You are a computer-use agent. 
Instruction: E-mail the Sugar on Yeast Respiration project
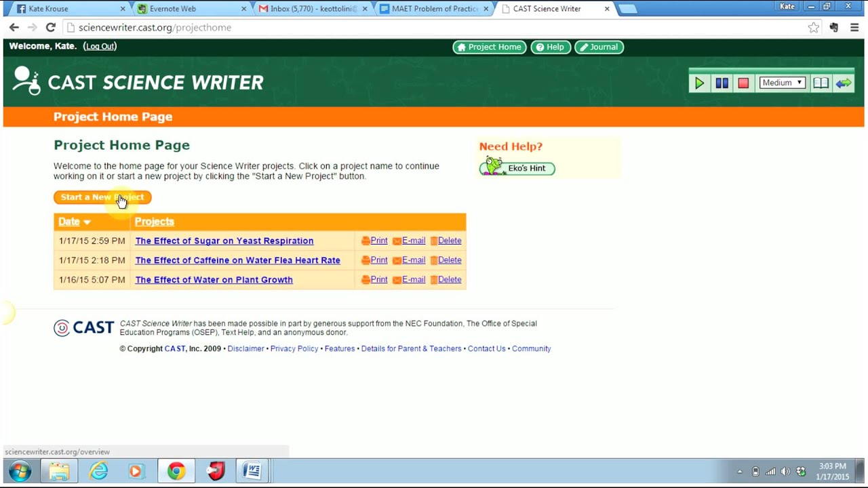(409, 241)
